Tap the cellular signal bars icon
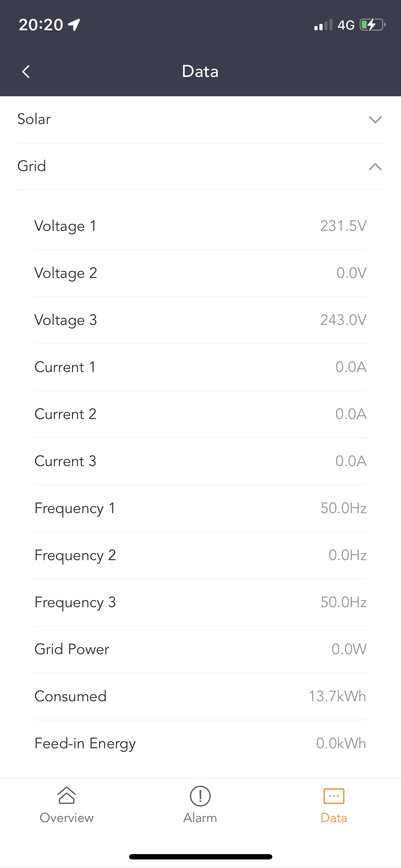Screen dimensions: 401x868 [323, 25]
